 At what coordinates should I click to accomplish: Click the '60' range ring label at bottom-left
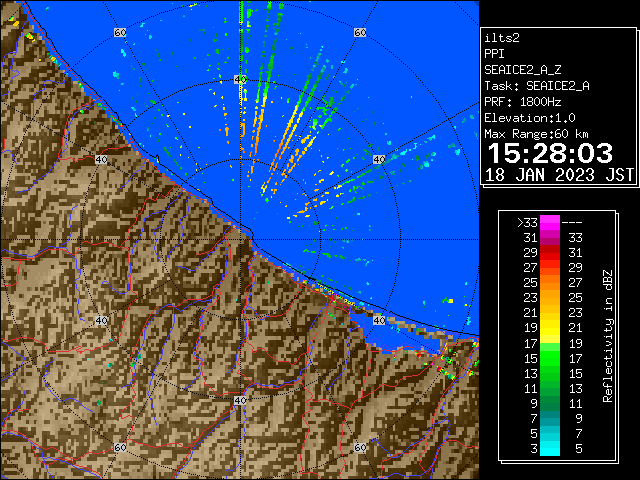pyautogui.click(x=120, y=447)
